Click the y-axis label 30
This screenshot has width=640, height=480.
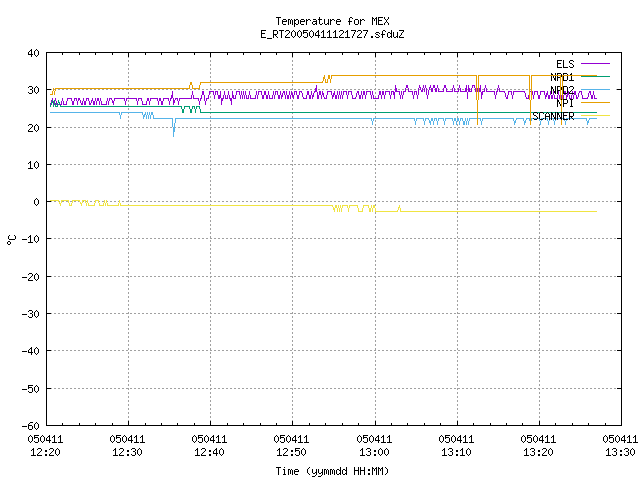pos(33,90)
